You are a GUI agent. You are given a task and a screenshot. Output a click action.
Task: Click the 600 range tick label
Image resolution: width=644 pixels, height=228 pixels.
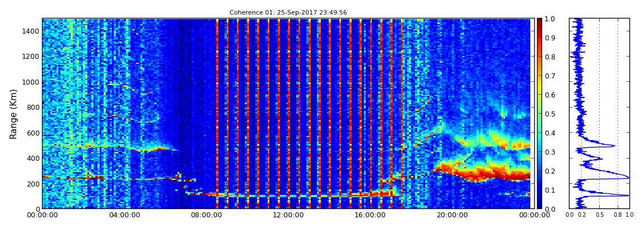[32, 133]
